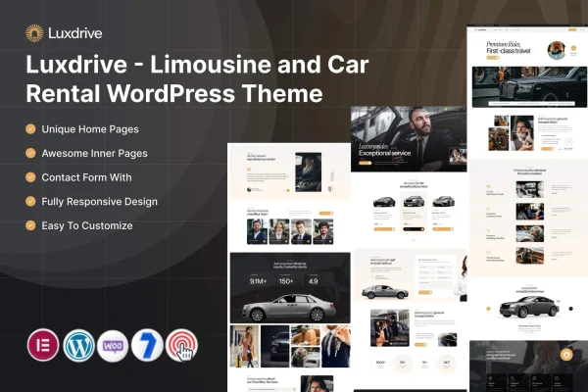Click the Elementor badge icon
This screenshot has height=392, width=588.
pyautogui.click(x=43, y=345)
